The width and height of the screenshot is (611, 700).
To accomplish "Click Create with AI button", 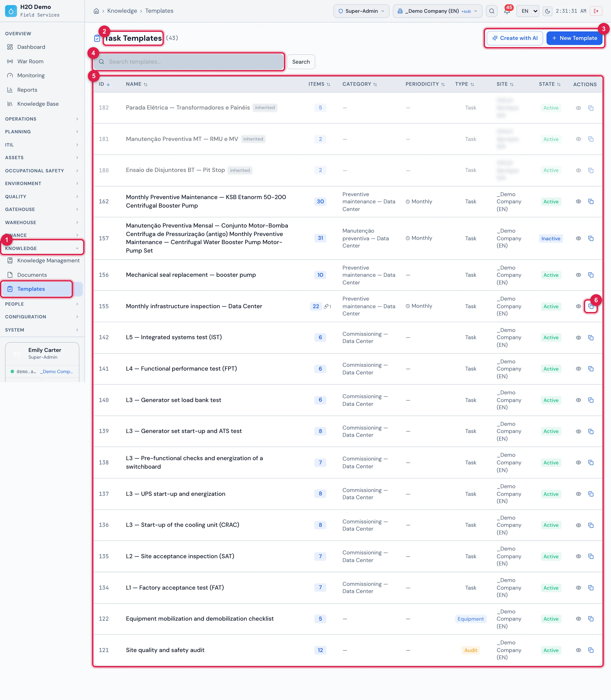I will 514,38.
